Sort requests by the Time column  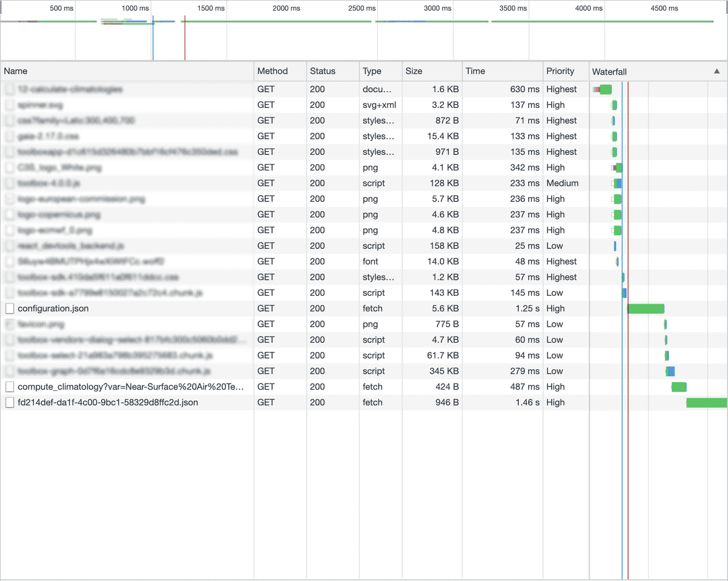click(x=475, y=71)
